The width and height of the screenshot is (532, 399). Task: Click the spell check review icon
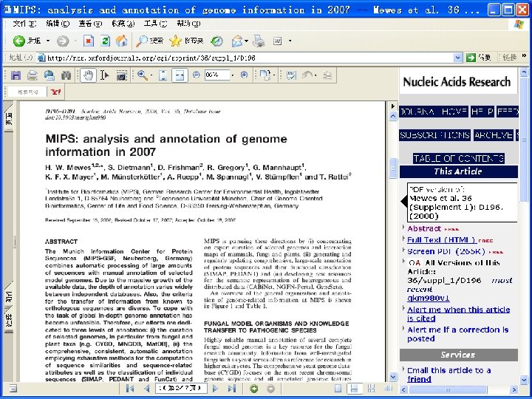coord(291,75)
